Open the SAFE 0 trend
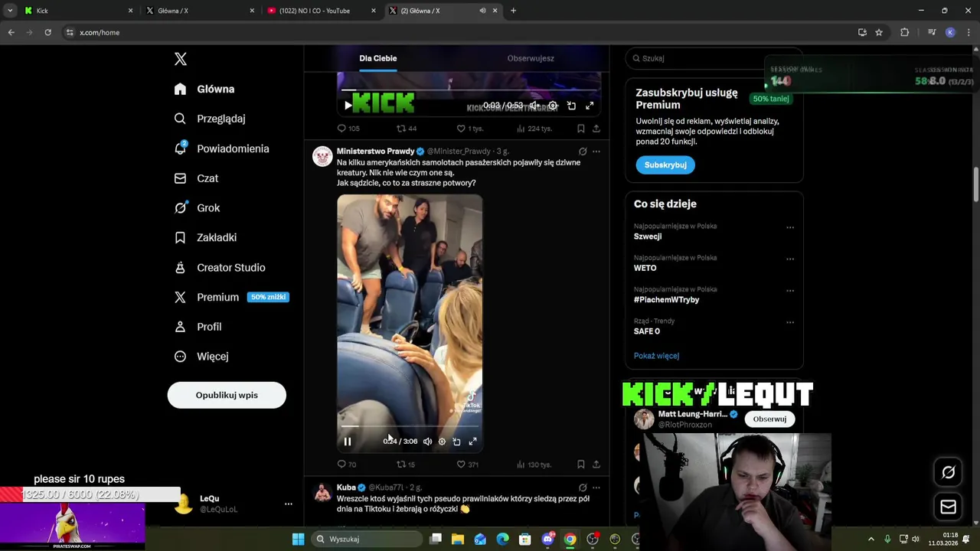 647,331
